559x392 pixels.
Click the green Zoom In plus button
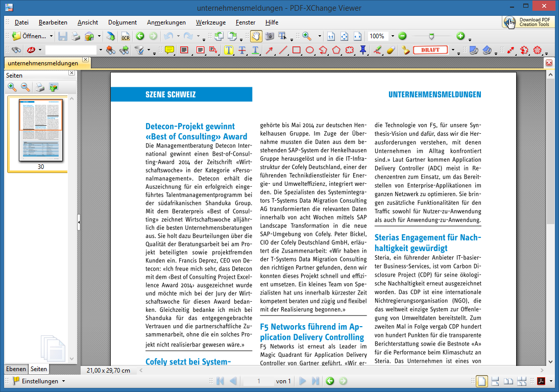tap(460, 36)
